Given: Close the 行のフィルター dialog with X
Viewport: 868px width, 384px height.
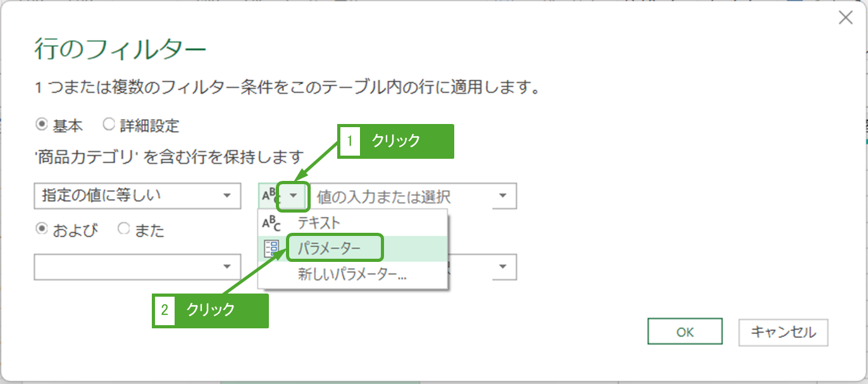Looking at the screenshot, I should [x=846, y=18].
